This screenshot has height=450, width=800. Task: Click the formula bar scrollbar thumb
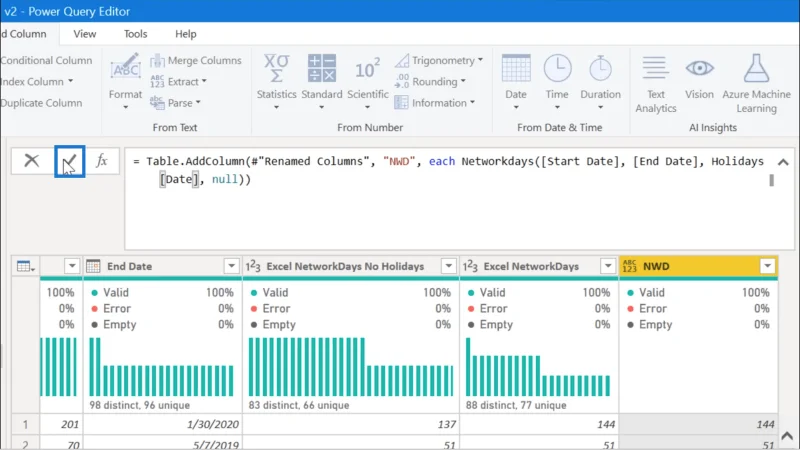pyautogui.click(x=771, y=180)
